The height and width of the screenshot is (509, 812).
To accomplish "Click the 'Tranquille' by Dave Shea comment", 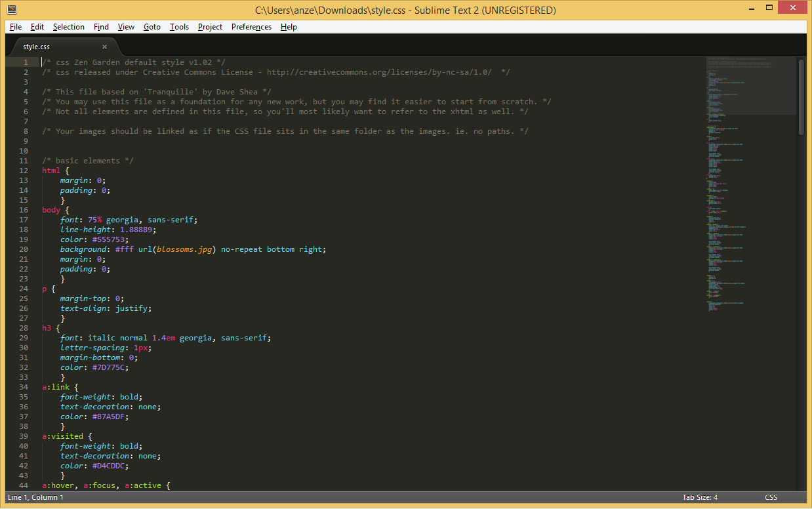I will 157,92.
